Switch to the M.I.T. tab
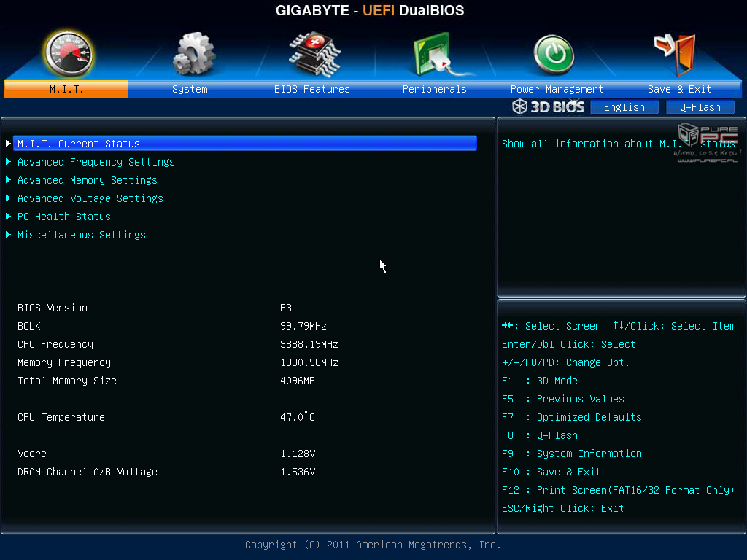Screen dimensions: 747x560 [x=66, y=89]
